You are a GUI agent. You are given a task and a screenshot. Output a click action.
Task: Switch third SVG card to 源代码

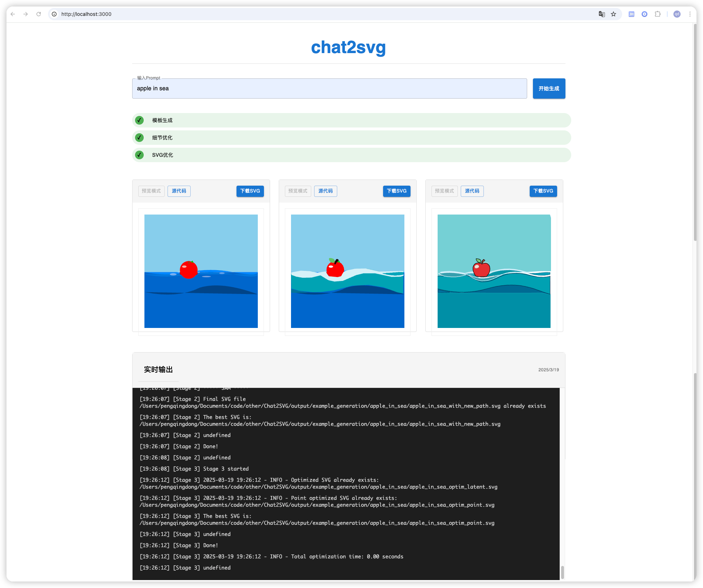point(472,191)
